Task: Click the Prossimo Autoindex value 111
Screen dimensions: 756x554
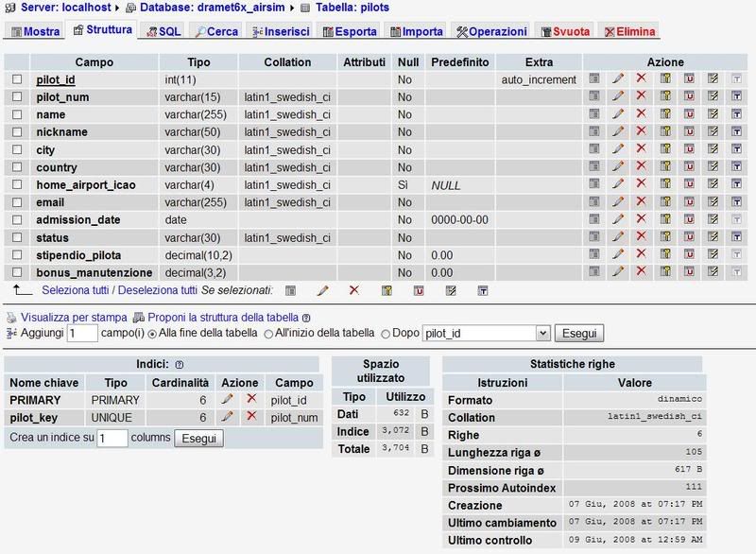Action: (694, 487)
